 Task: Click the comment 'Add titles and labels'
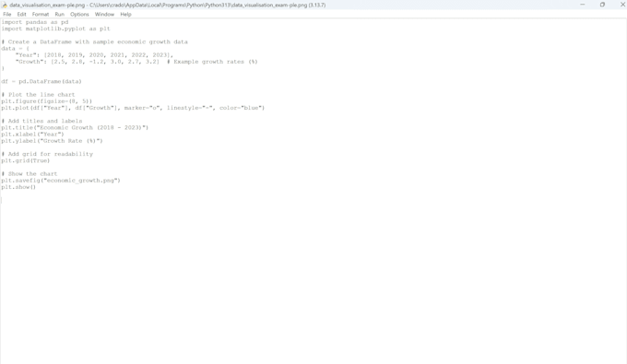pos(41,121)
